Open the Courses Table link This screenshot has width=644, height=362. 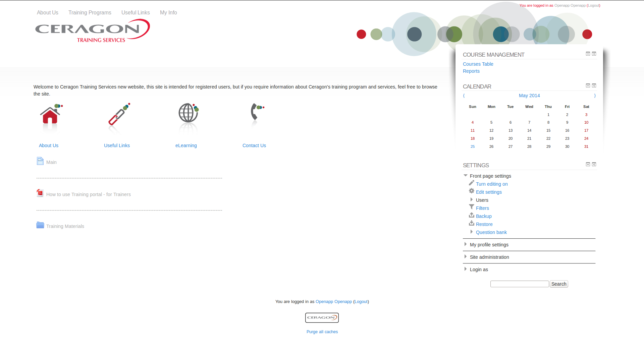pos(478,64)
